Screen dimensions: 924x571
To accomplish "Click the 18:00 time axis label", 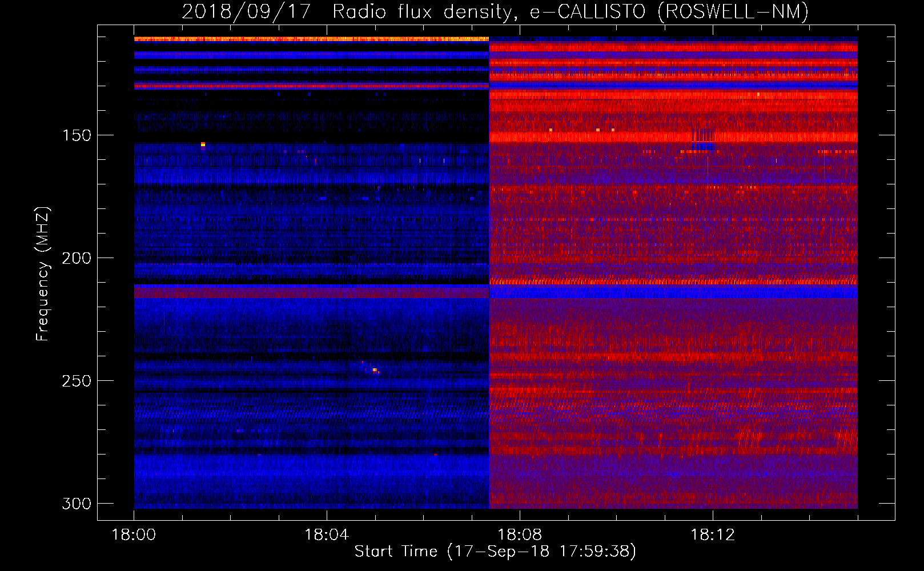I will pos(134,535).
